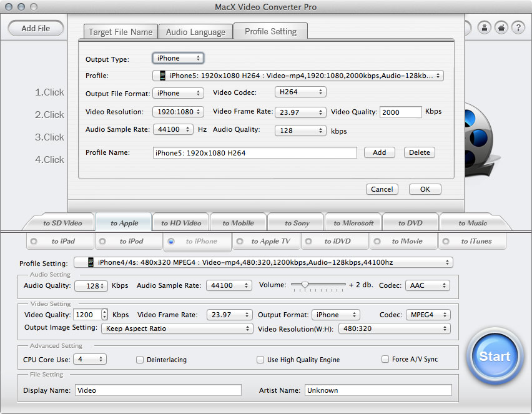Enable the Deinterlacing checkbox

pyautogui.click(x=140, y=360)
